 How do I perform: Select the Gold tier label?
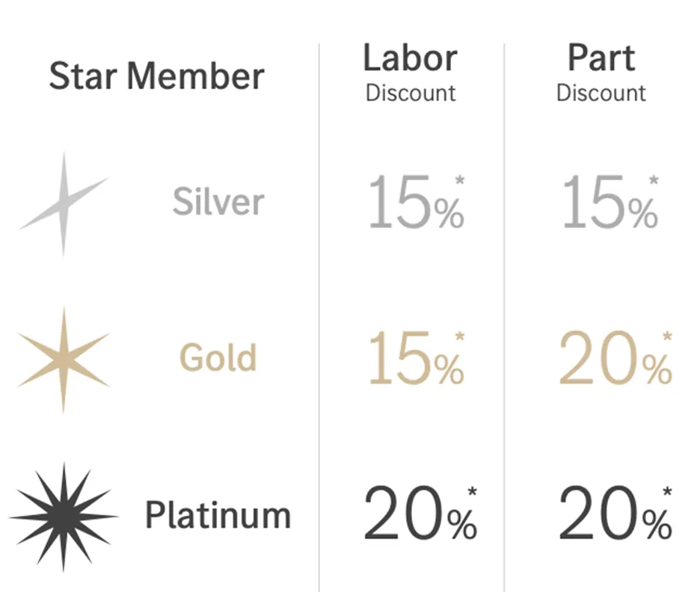tap(218, 357)
